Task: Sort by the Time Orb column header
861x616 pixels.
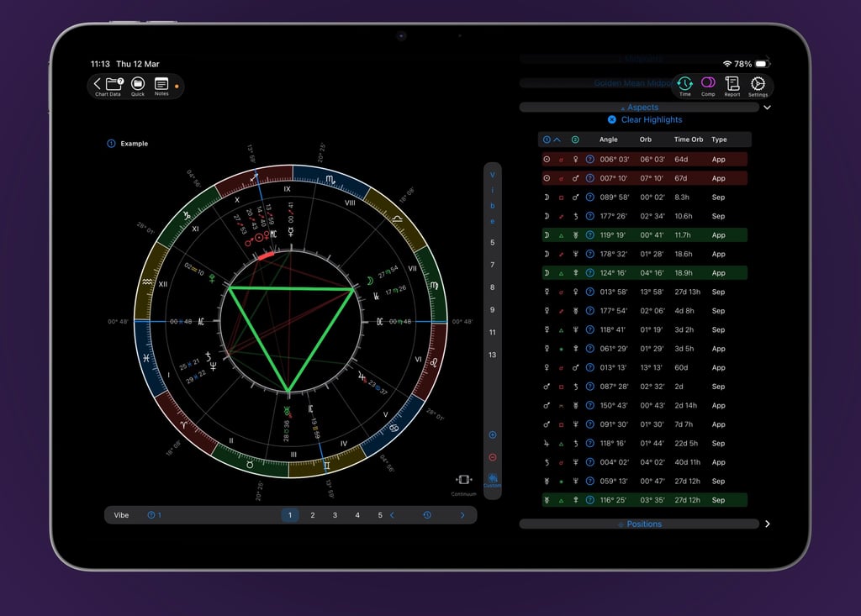Action: tap(689, 140)
